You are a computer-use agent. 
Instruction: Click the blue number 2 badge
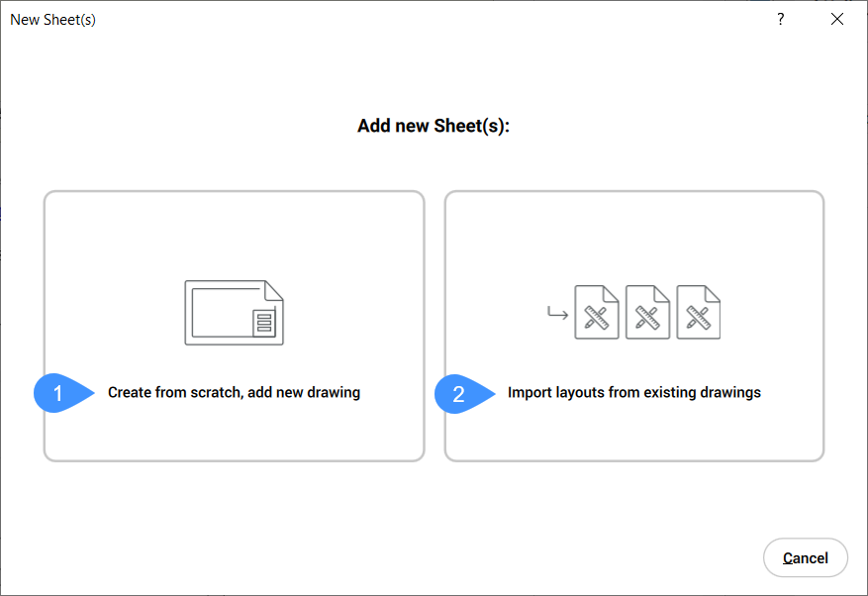tap(459, 393)
